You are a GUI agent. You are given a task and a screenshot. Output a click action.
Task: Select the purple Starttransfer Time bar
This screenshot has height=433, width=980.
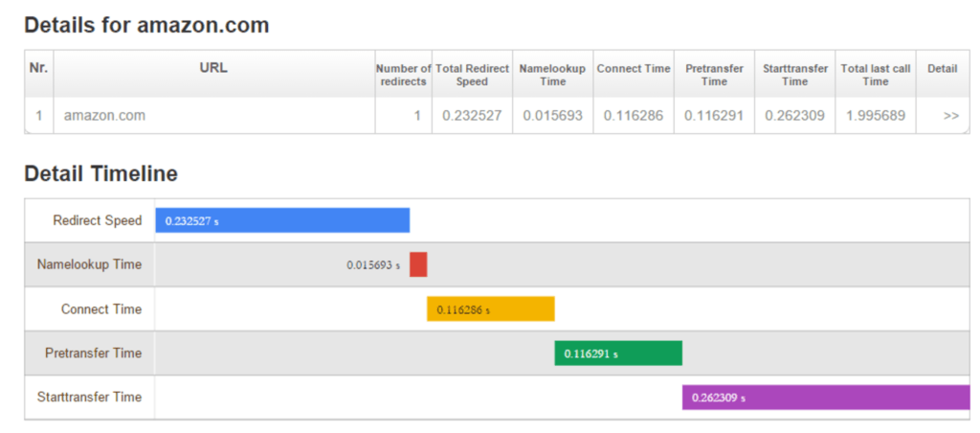pyautogui.click(x=826, y=398)
